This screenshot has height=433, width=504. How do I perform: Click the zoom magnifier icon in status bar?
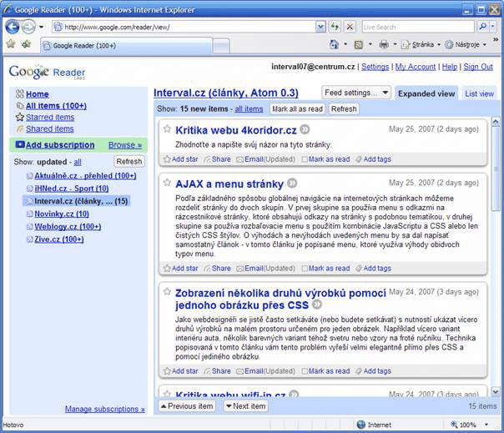pyautogui.click(x=454, y=425)
